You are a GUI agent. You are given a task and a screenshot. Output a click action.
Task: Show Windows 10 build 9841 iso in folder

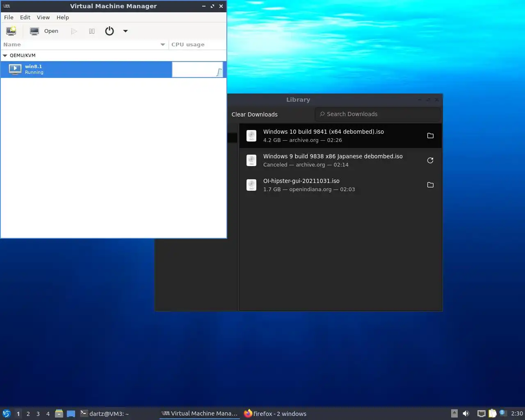[x=430, y=136]
